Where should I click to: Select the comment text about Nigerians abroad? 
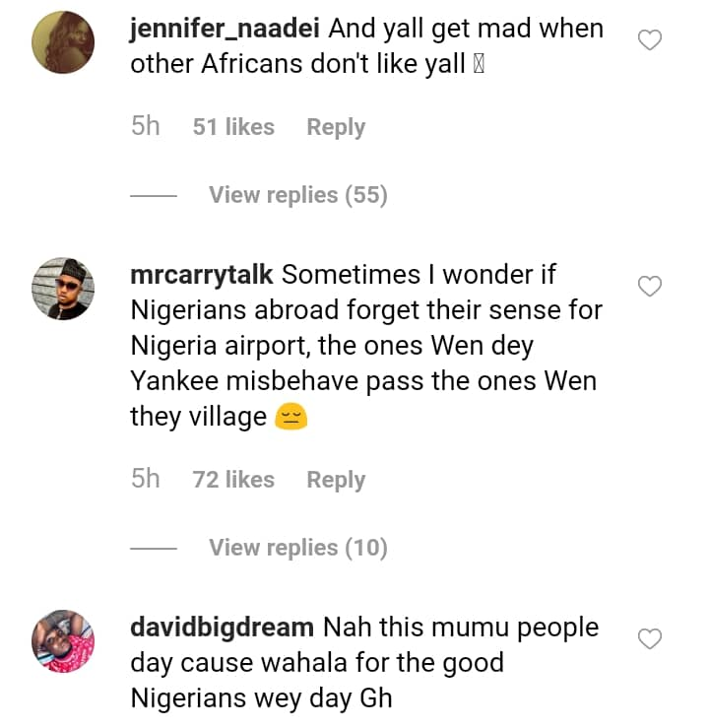(365, 346)
